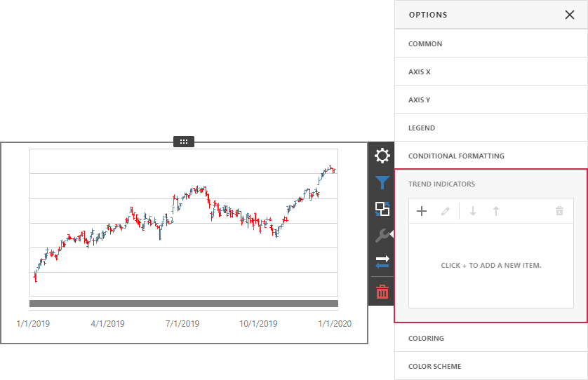This screenshot has width=588, height=380.
Task: Click the 7/1/2019 axis label
Action: pos(182,324)
